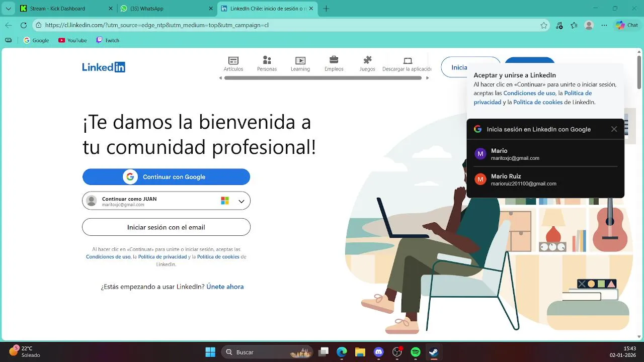Click the left arrow of nav scrollbar
This screenshot has width=644, height=362.
(x=220, y=78)
